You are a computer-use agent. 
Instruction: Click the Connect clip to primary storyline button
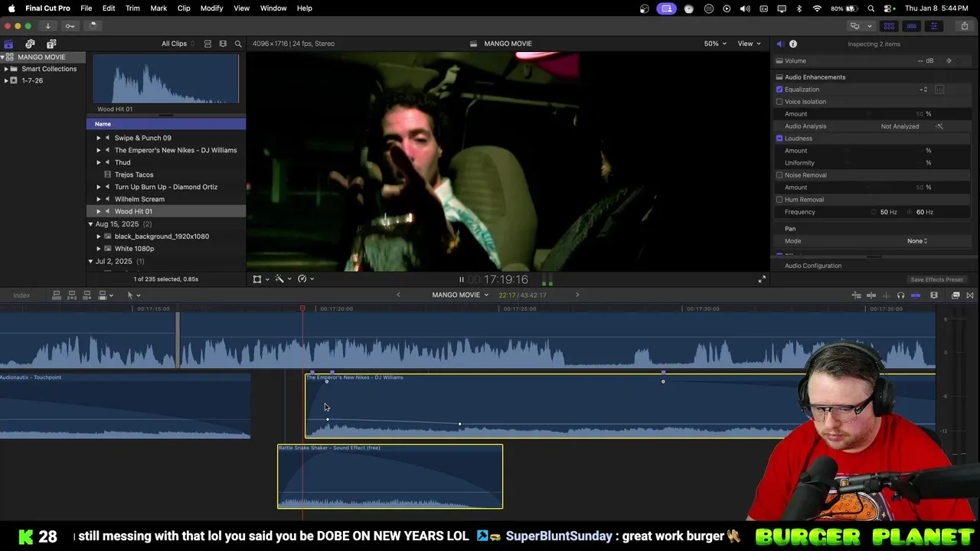[x=56, y=295]
